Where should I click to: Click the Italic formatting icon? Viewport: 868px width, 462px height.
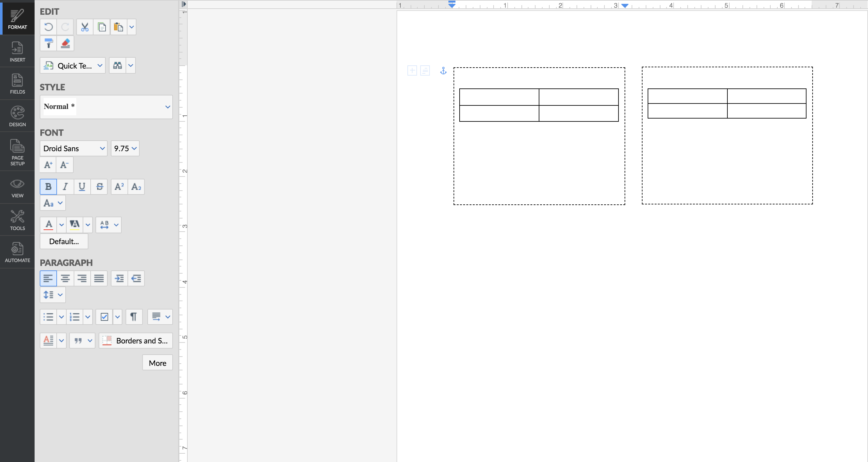tap(65, 186)
